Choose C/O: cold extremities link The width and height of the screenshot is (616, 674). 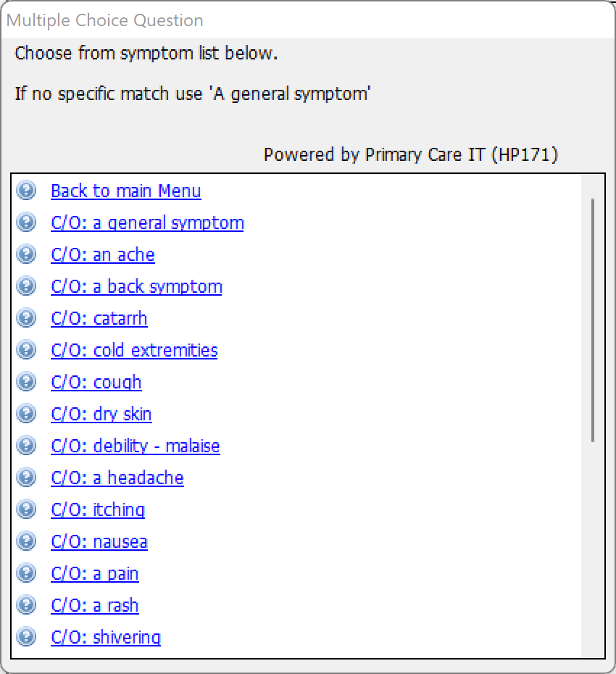click(x=134, y=350)
